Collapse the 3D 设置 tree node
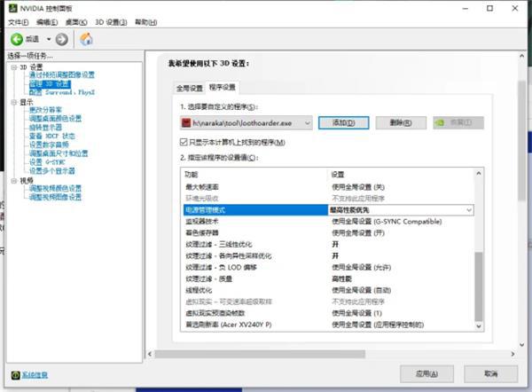 [x=12, y=67]
